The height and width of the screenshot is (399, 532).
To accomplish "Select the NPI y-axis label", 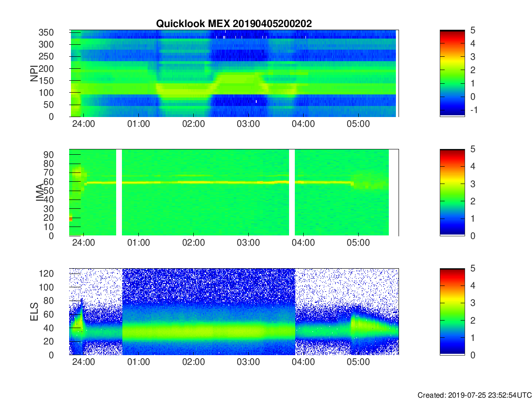I will (34, 73).
